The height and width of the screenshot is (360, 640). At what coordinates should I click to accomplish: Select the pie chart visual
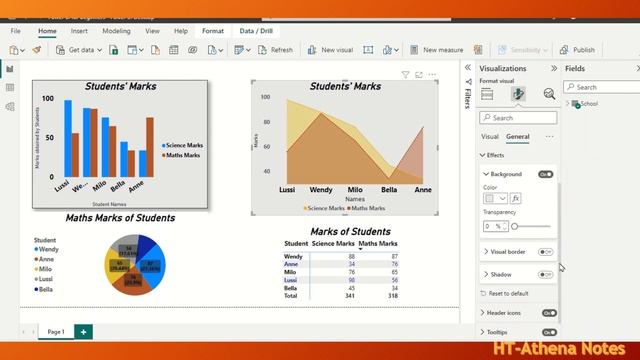click(135, 265)
